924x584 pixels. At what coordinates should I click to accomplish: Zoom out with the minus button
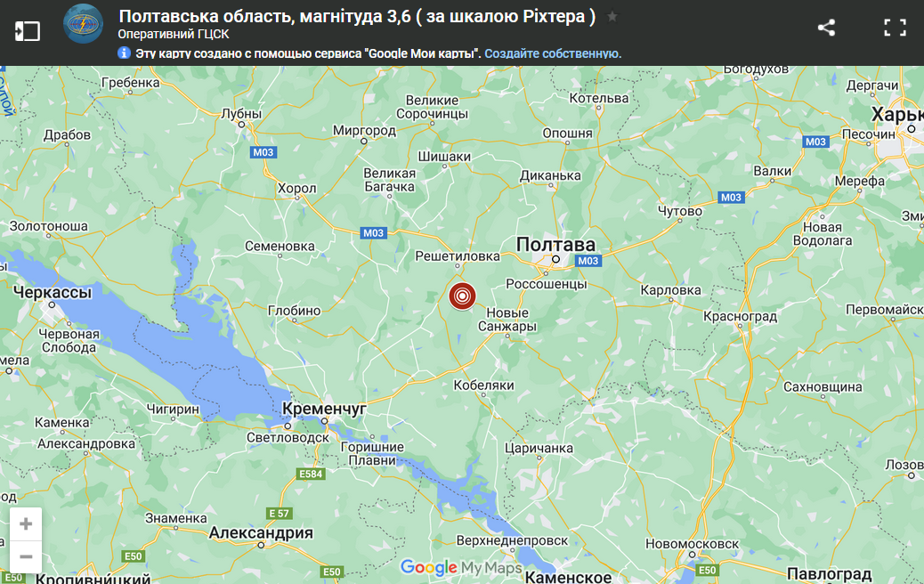coord(26,557)
